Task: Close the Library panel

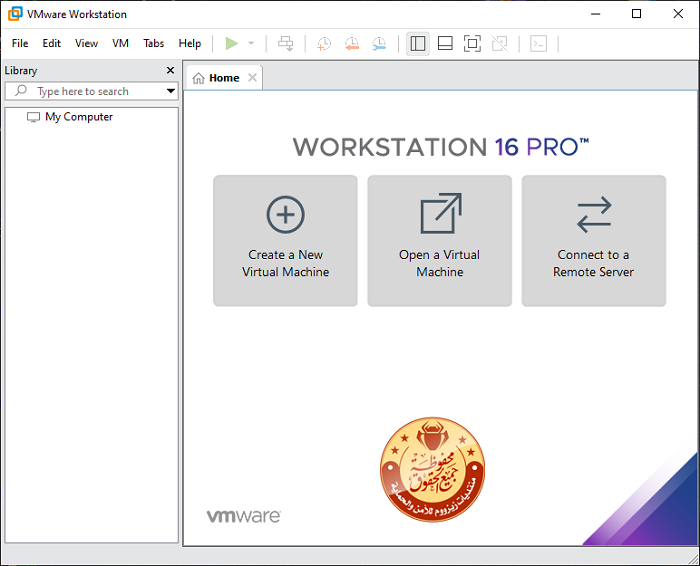Action: tap(170, 70)
